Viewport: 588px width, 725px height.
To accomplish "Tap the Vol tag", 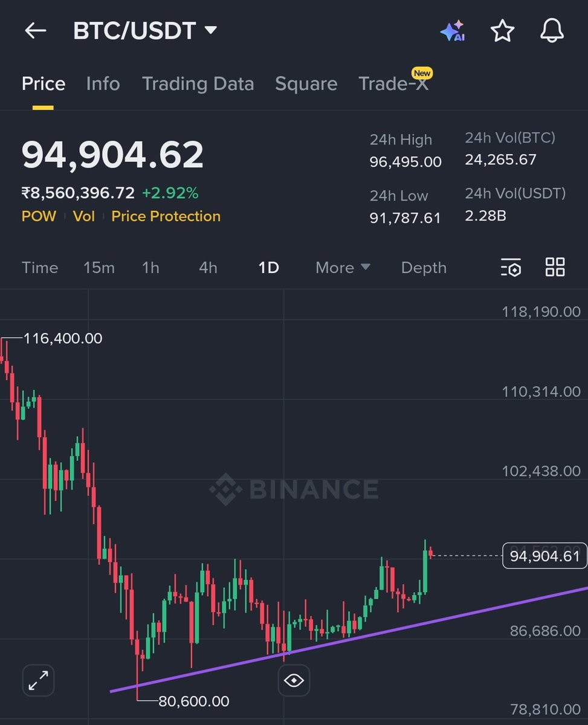I will [x=84, y=216].
